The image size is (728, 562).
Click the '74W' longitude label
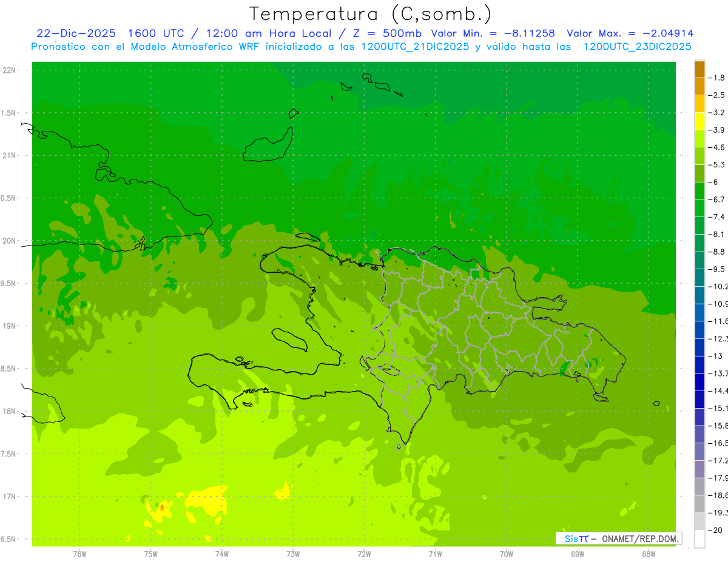pos(222,554)
